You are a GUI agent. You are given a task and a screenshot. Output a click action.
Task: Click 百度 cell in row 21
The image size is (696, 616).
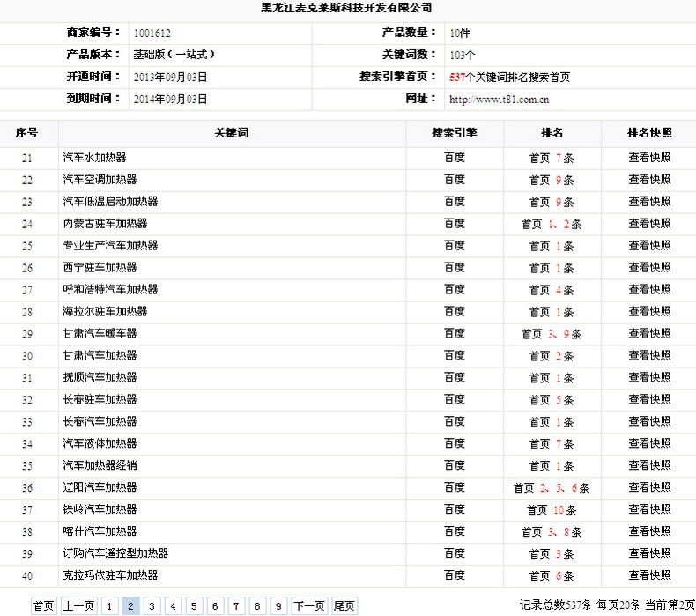[x=455, y=158]
